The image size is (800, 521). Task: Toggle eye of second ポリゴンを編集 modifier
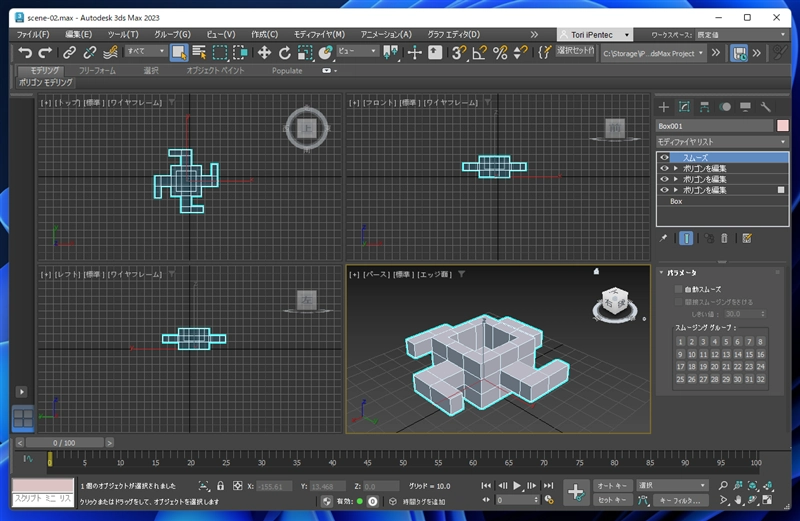[x=664, y=179]
